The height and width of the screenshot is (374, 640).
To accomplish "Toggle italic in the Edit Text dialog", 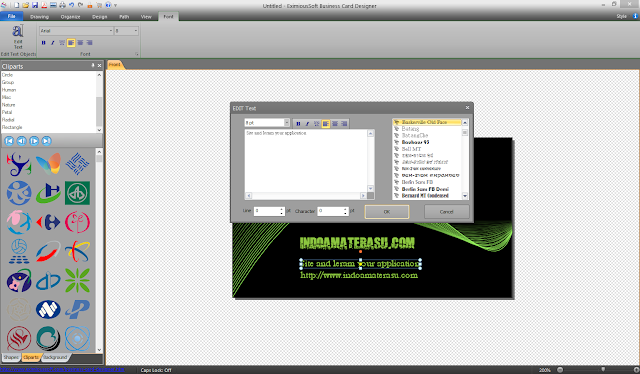I will point(307,124).
